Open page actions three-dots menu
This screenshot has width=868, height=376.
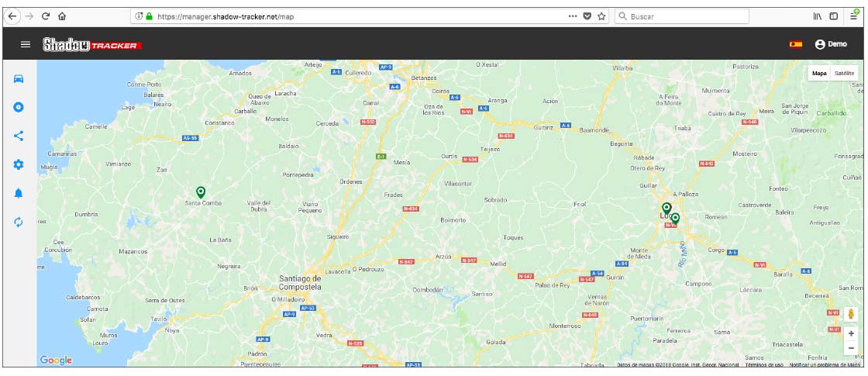coord(573,16)
